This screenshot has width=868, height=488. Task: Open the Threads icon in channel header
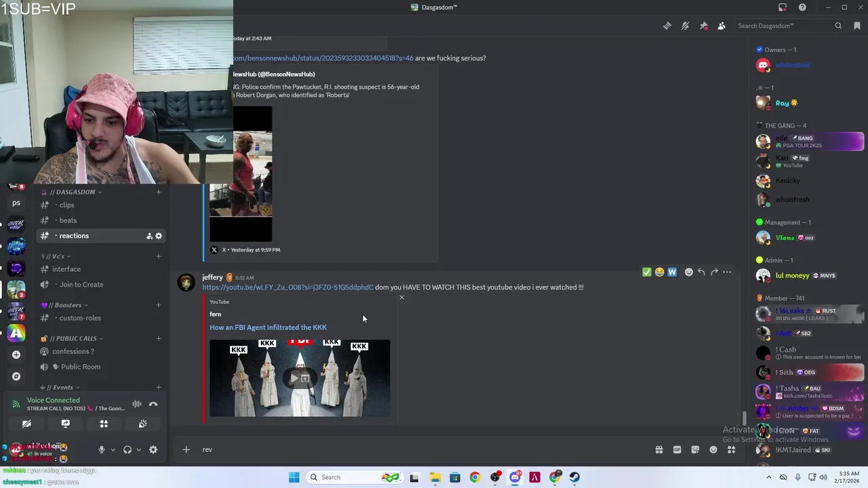[667, 26]
